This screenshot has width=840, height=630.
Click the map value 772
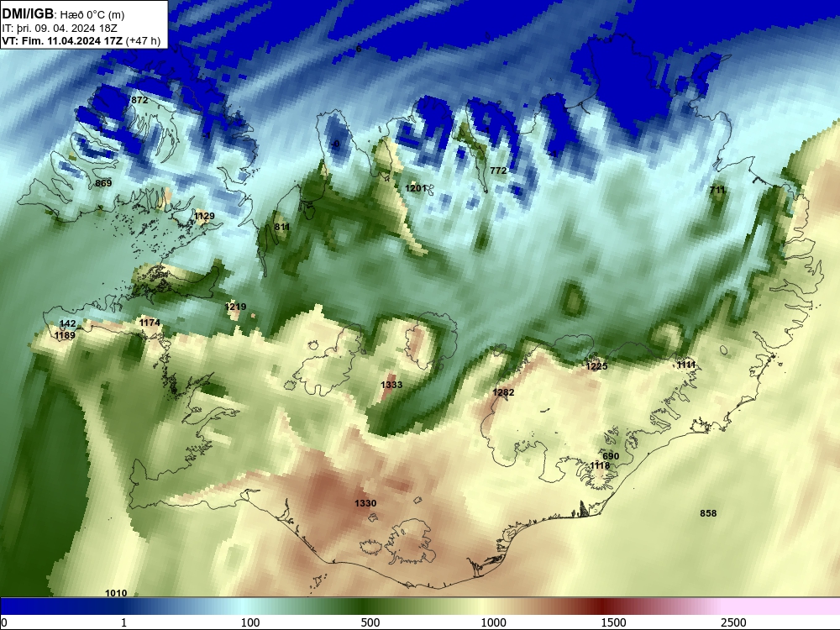498,171
